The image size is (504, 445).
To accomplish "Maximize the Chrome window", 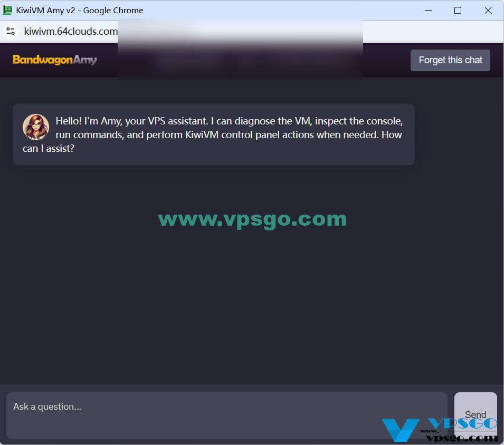I will (x=458, y=10).
